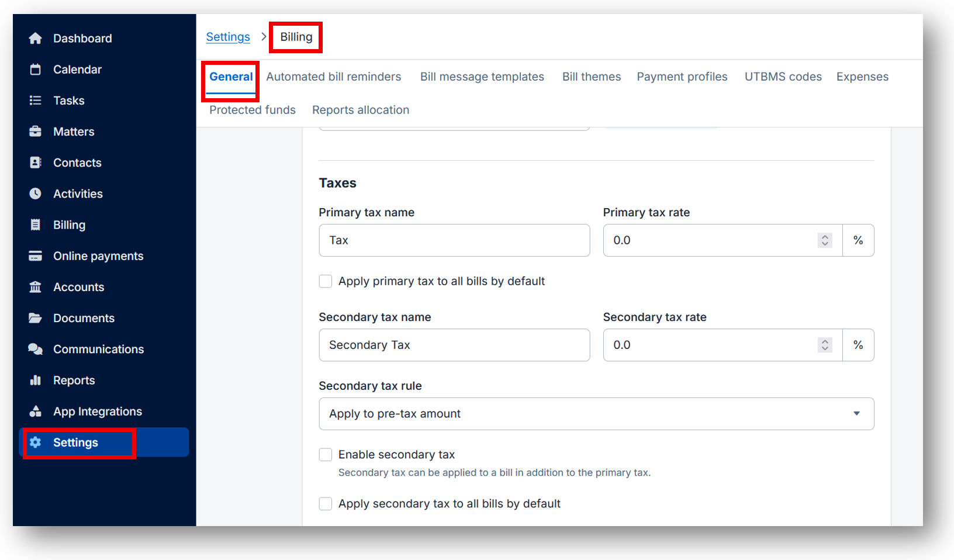954x560 pixels.
Task: Open the Calendar from the sidebar
Action: coord(36,69)
